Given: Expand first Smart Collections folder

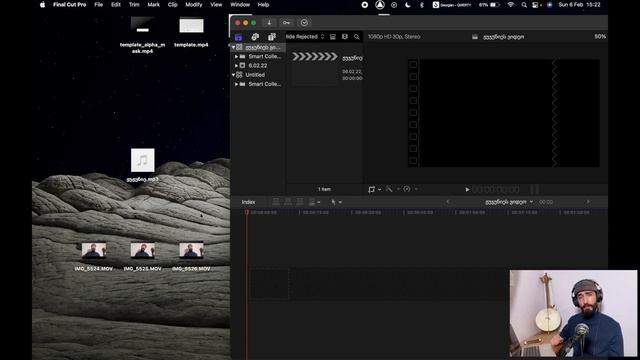Looking at the screenshot, I should (236, 56).
